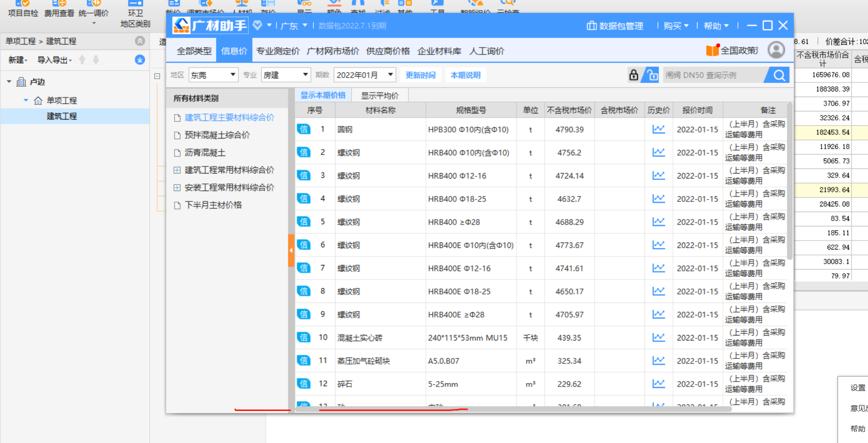Screen dimensions: 868x443
Task: Click the diamond VIP icon
Action: pyautogui.click(x=257, y=25)
